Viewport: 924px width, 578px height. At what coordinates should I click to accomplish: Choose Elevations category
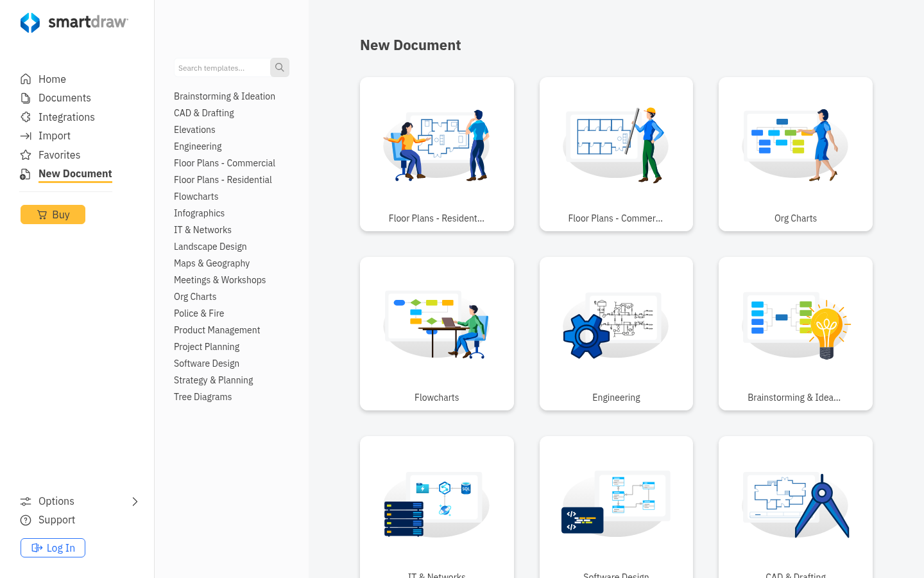click(x=194, y=130)
